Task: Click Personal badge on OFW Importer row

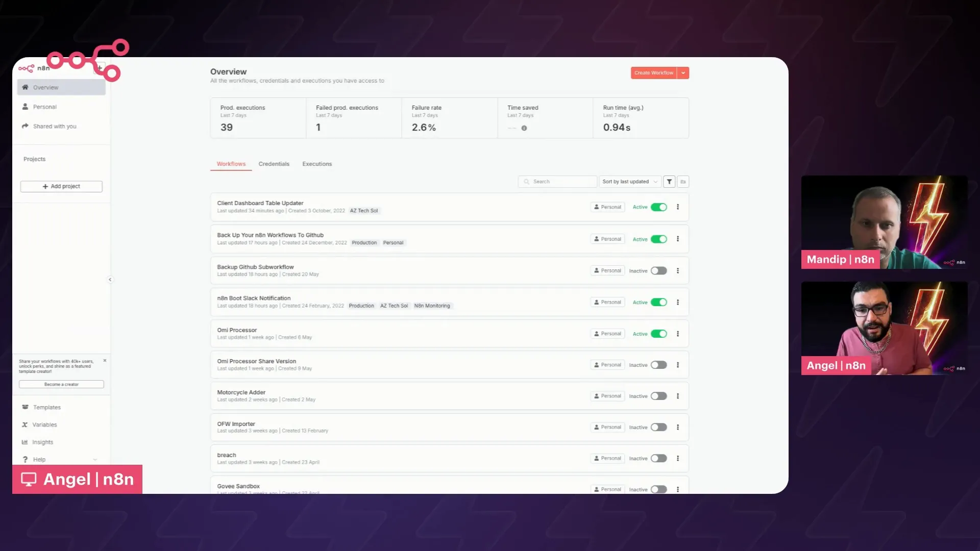Action: [607, 428]
